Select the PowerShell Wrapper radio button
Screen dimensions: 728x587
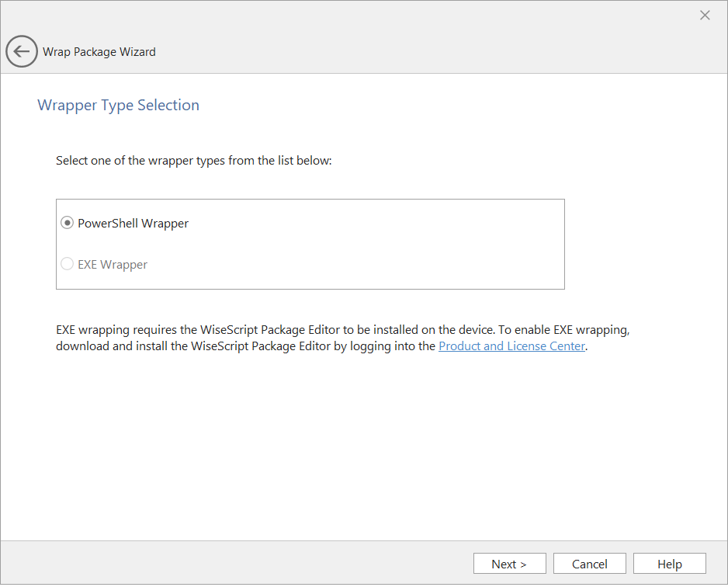68,224
